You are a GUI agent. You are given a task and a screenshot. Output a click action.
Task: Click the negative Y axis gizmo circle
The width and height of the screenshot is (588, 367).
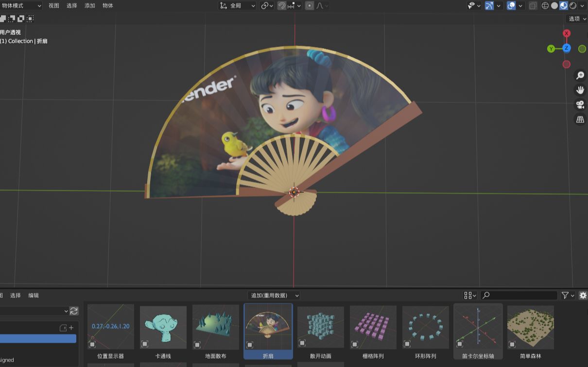pyautogui.click(x=582, y=49)
